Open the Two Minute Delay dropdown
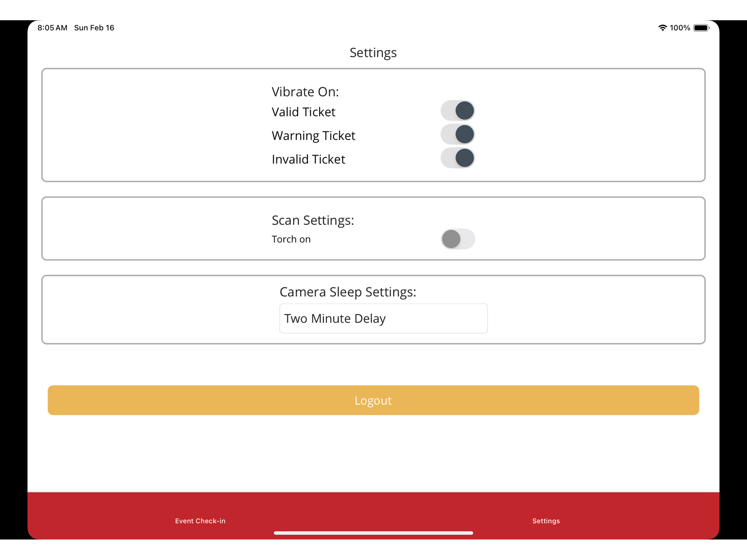 [383, 319]
